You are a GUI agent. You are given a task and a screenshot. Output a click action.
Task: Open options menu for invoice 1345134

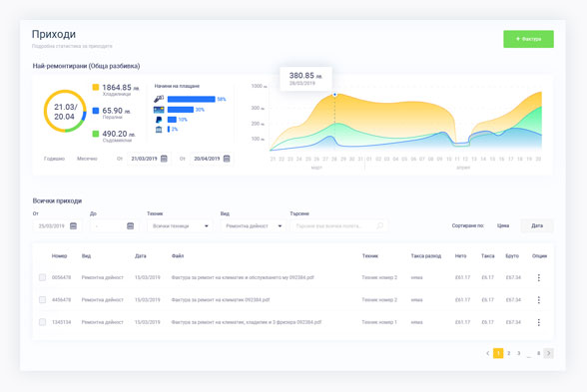pos(539,322)
